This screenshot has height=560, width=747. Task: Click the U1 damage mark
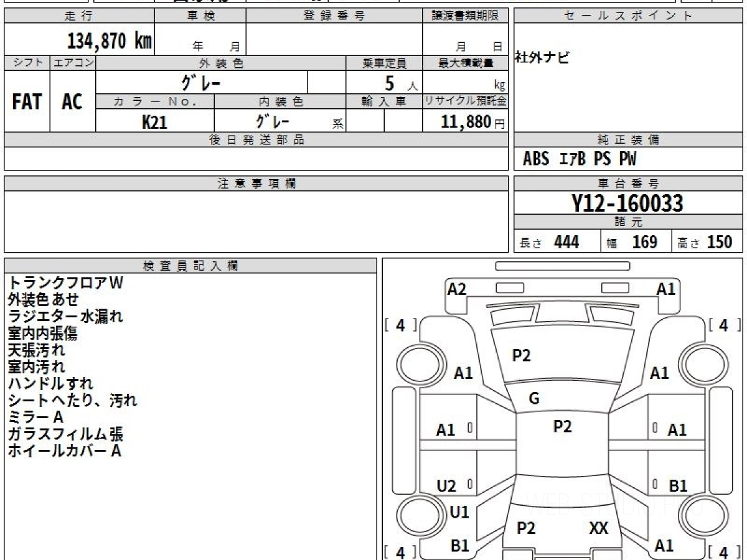[459, 512]
